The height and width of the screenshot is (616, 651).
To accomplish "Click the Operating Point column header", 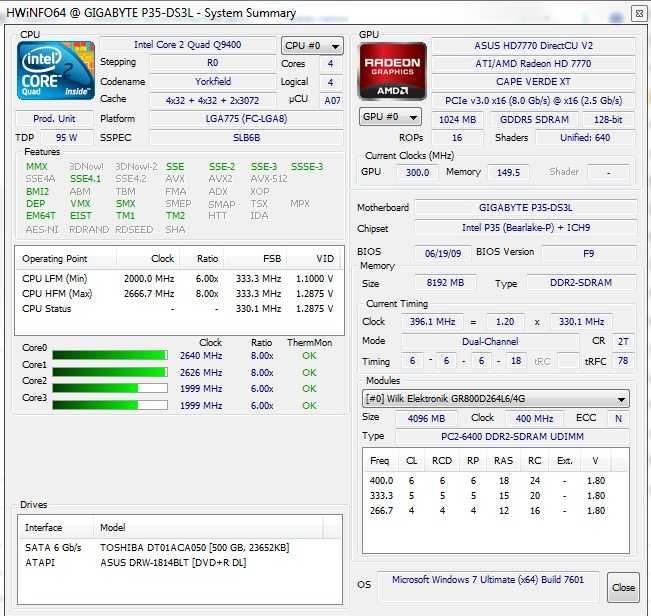I will (66, 259).
